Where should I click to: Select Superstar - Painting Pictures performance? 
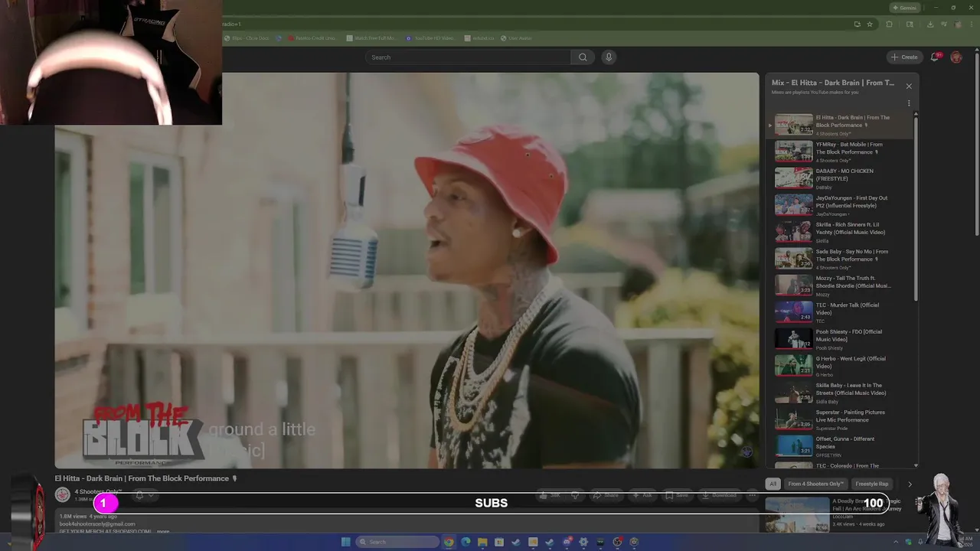(841, 419)
